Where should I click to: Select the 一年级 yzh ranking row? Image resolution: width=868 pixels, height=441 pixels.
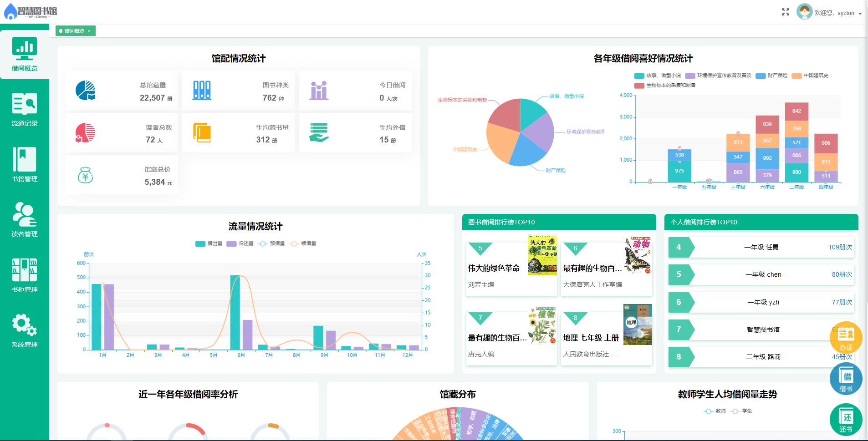coord(761,302)
